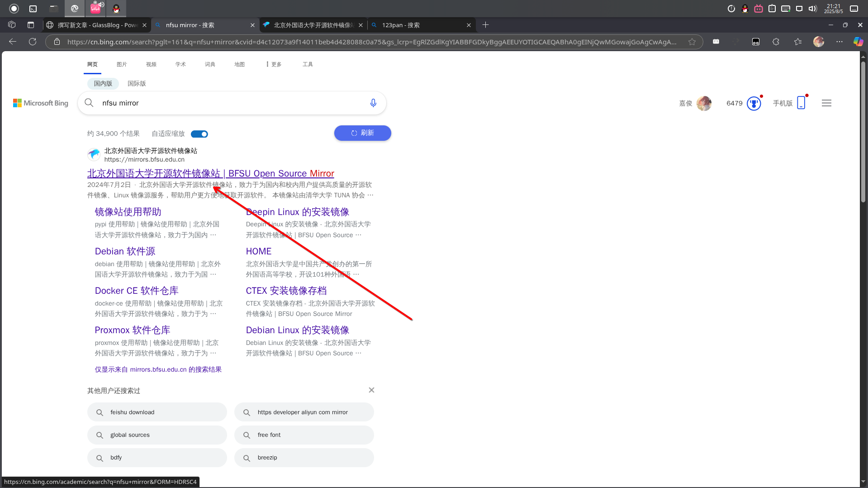Expand the 更多 search categories dropdown
This screenshot has height=488, width=868.
click(x=274, y=64)
